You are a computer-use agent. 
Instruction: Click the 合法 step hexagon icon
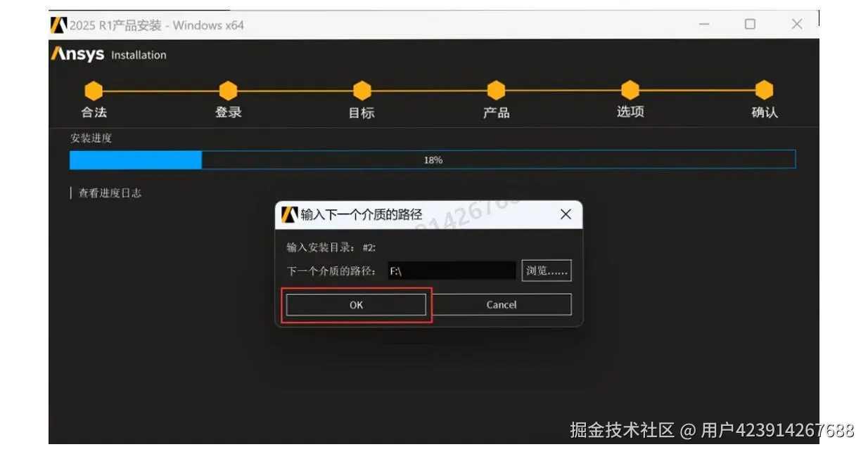point(95,90)
